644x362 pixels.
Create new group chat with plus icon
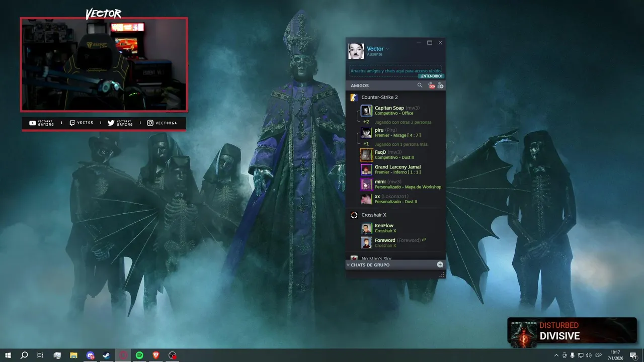coord(440,264)
